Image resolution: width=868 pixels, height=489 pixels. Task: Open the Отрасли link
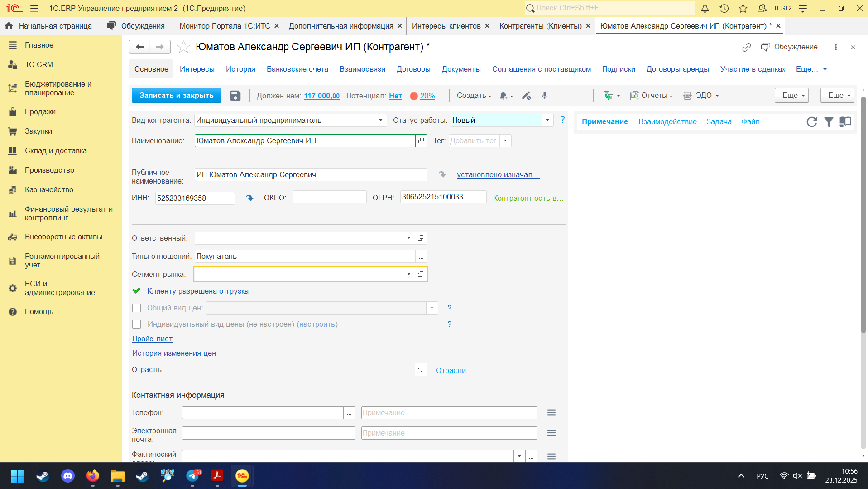click(451, 370)
